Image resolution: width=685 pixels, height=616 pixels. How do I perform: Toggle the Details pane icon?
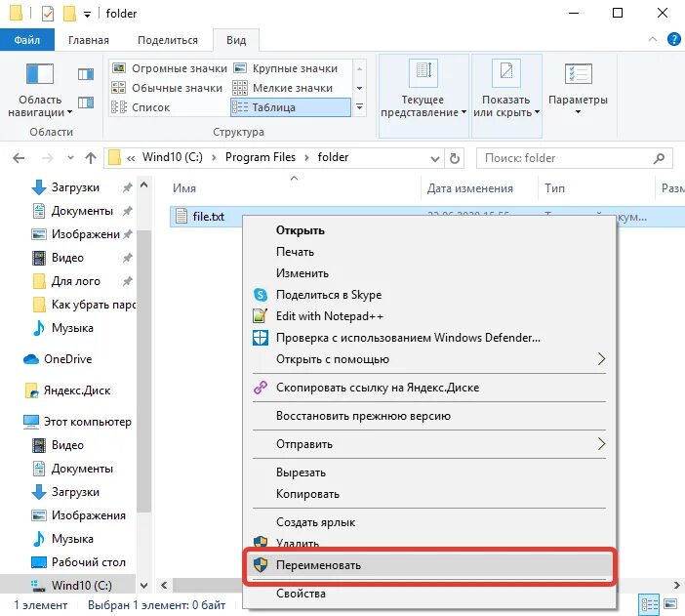(86, 103)
